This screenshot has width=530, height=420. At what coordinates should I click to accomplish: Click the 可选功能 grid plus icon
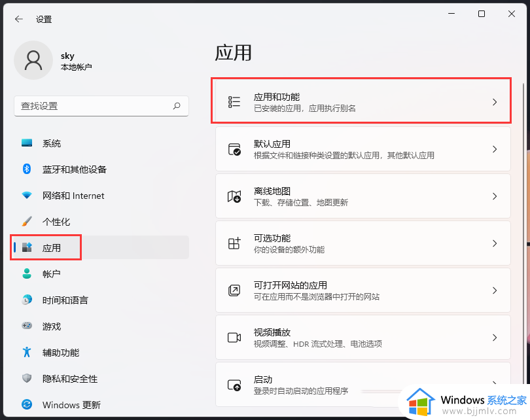[x=234, y=243]
